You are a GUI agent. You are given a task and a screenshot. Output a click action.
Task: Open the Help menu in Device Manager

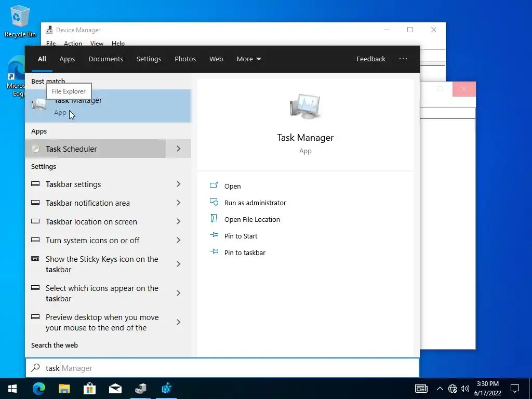click(118, 44)
